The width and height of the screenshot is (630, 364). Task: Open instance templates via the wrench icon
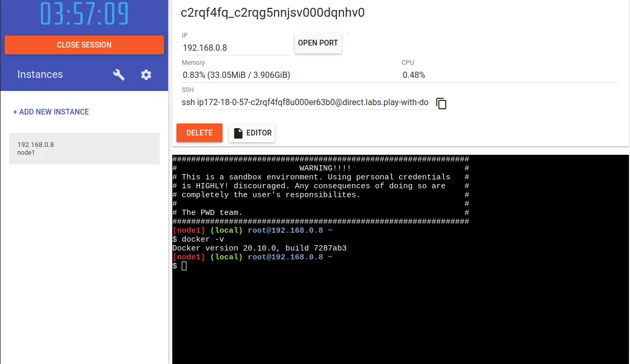pos(118,75)
